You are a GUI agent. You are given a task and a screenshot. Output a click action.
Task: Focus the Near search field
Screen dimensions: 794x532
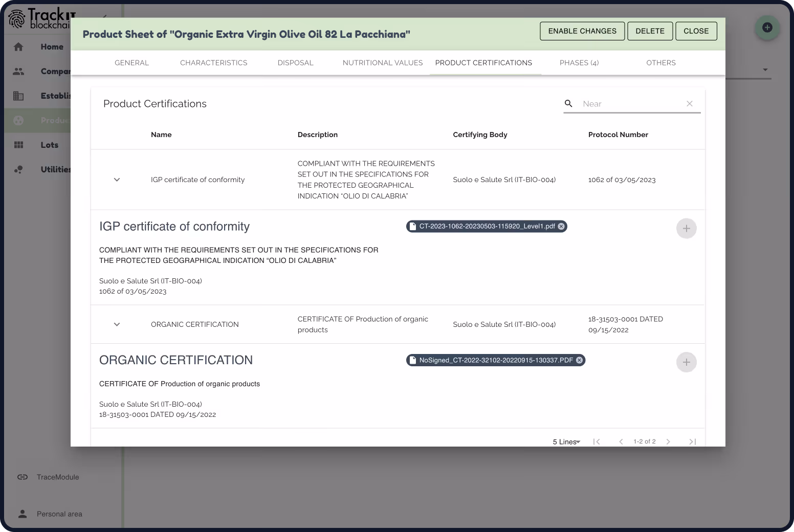click(x=632, y=104)
